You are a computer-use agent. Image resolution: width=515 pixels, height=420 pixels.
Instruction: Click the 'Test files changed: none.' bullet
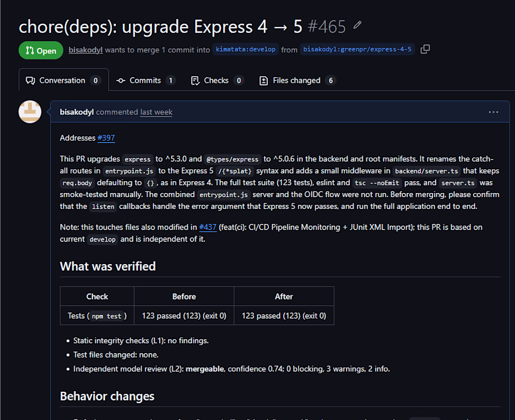pos(116,355)
